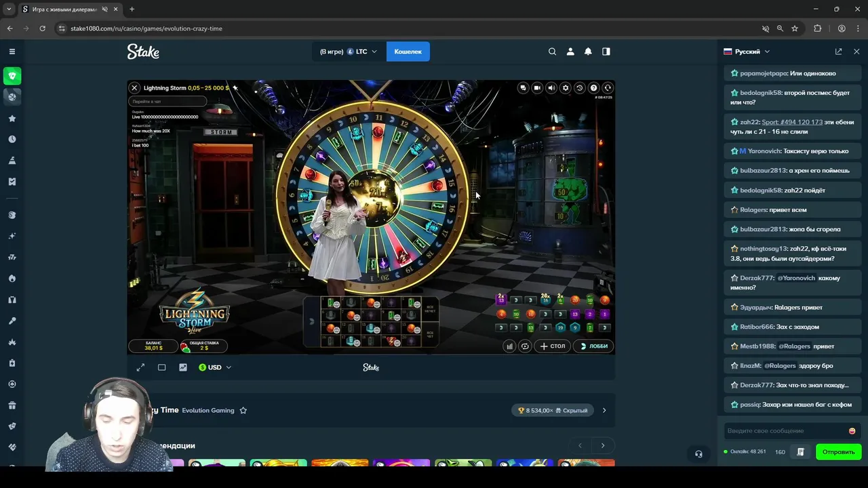Click the Stake logo in header
This screenshot has height=488, width=868.
point(143,52)
